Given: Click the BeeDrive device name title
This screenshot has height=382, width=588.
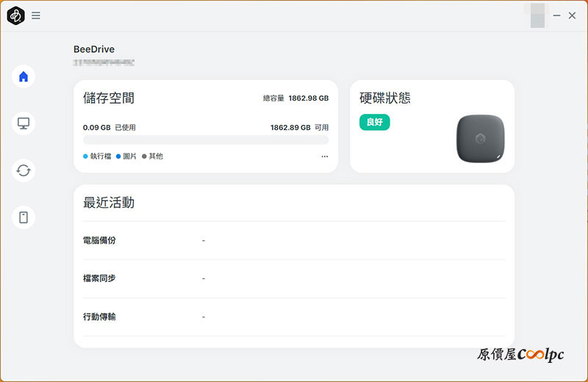Looking at the screenshot, I should [x=94, y=49].
